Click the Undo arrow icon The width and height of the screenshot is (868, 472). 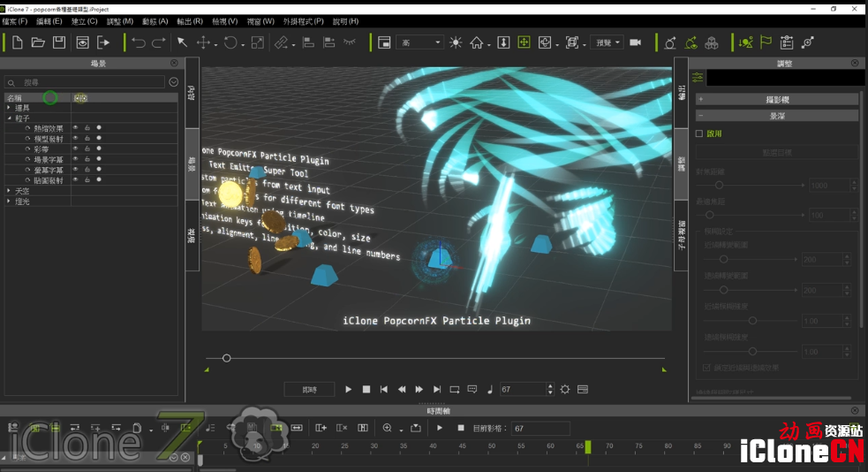tap(139, 42)
